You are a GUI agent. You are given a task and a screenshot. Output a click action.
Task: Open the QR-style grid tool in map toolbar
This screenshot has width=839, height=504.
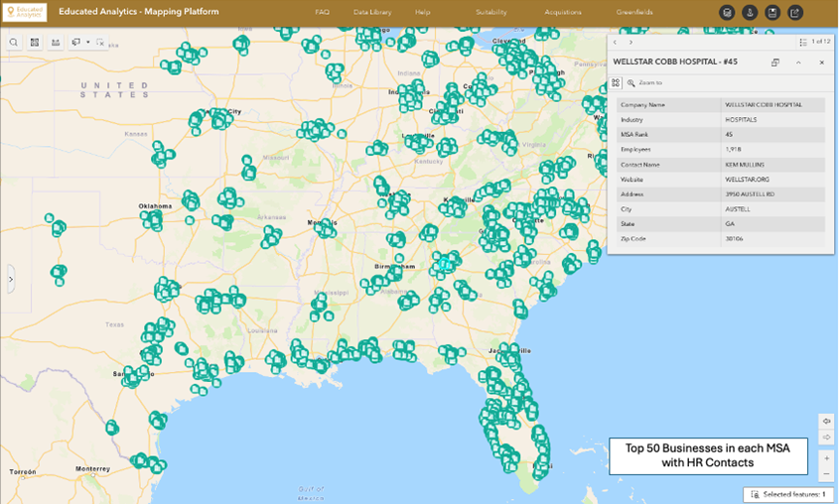pos(35,43)
